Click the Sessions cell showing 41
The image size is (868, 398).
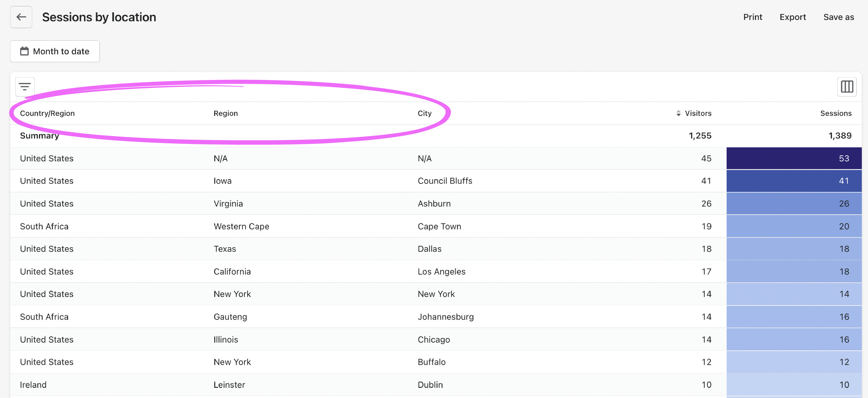pos(794,181)
